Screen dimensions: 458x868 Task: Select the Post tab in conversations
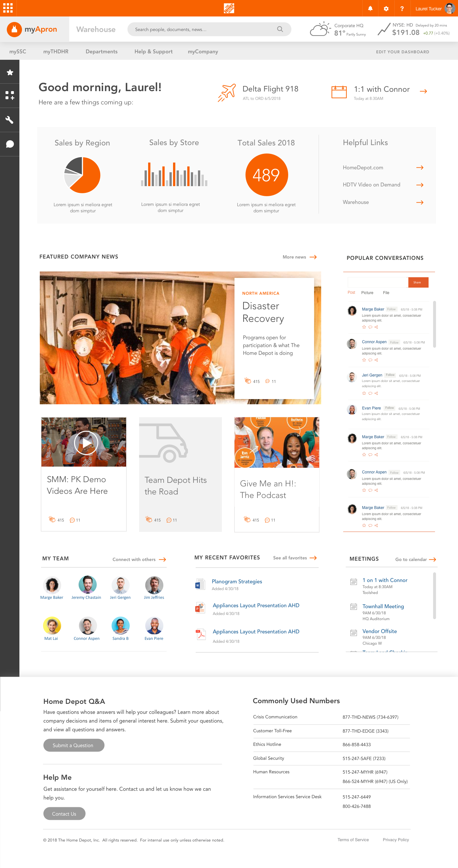[351, 292]
